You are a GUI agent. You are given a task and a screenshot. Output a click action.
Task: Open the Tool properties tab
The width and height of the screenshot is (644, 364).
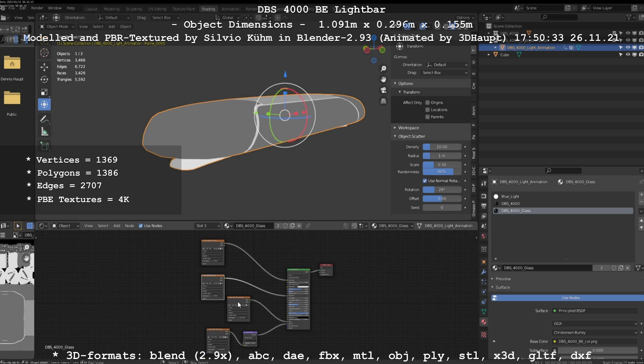pyautogui.click(x=484, y=183)
